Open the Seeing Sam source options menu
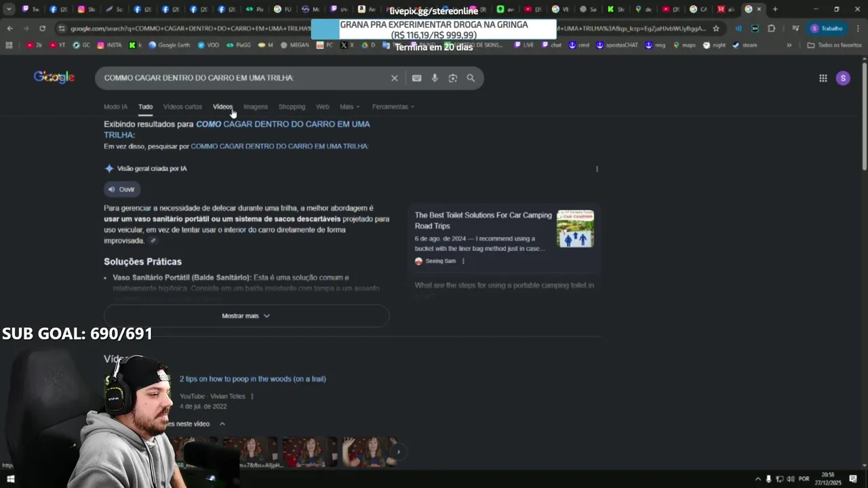The image size is (868, 488). [x=463, y=261]
